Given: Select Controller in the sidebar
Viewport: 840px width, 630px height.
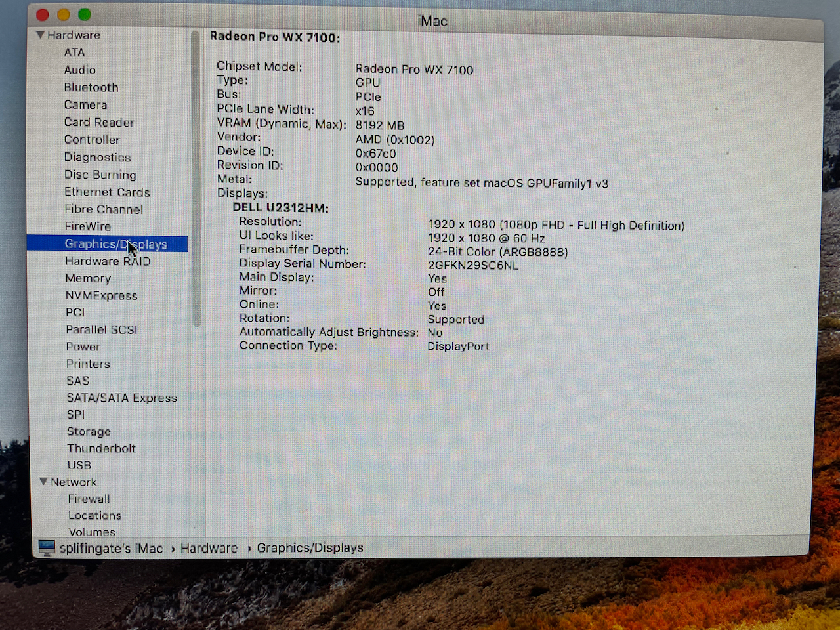Looking at the screenshot, I should coord(92,140).
